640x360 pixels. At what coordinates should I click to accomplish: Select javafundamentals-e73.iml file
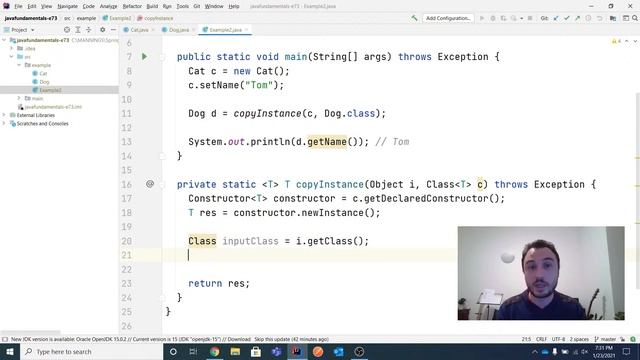pos(53,107)
